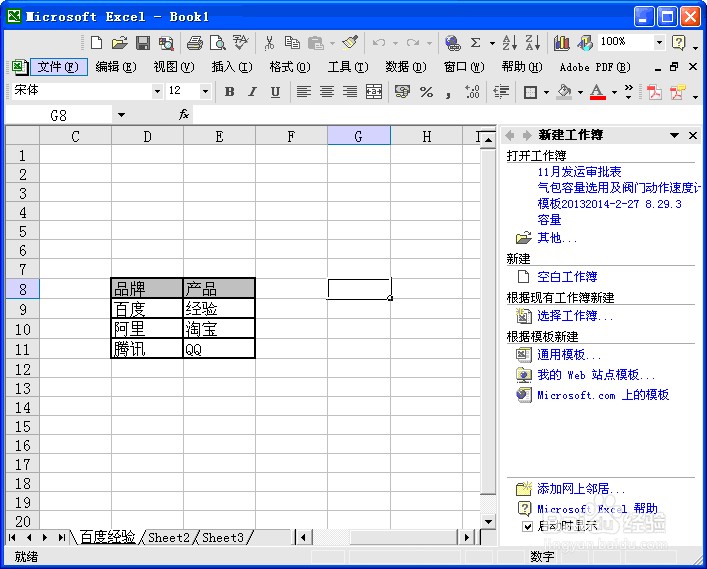
Task: Apply Percent style icon
Action: pyautogui.click(x=426, y=92)
